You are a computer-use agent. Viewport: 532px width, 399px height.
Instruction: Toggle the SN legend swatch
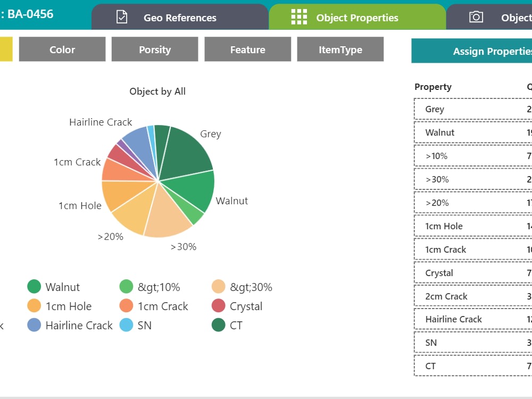pyautogui.click(x=126, y=325)
